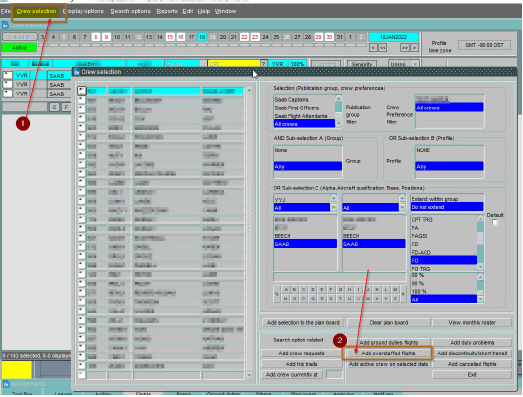Jump forward with double right arrow
The width and height of the screenshot is (523, 397).
[404, 48]
